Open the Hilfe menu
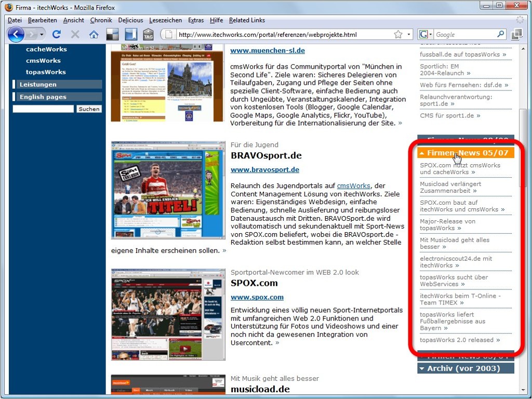The image size is (532, 399). pos(217,20)
